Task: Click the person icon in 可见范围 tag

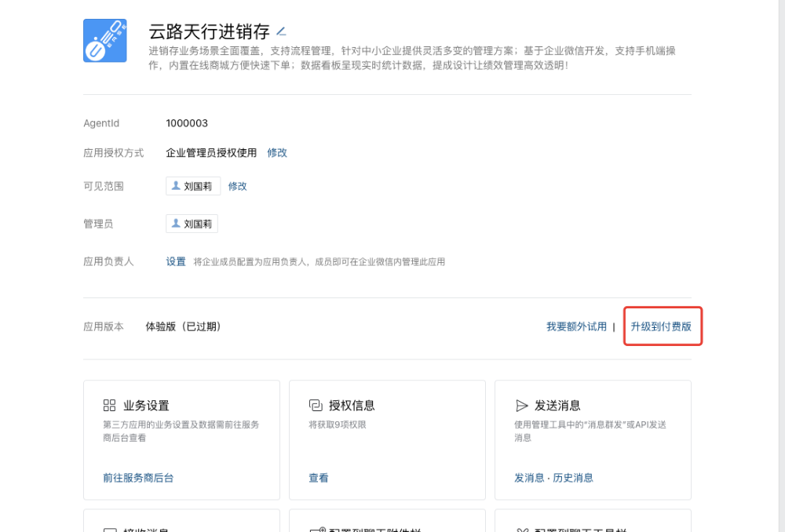Action: (176, 186)
